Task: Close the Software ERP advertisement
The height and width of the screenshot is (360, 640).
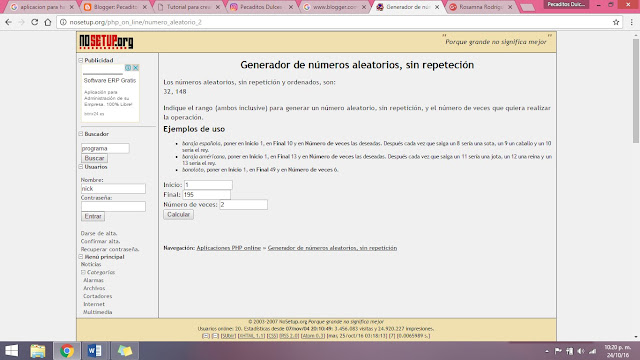Action: tap(136, 68)
